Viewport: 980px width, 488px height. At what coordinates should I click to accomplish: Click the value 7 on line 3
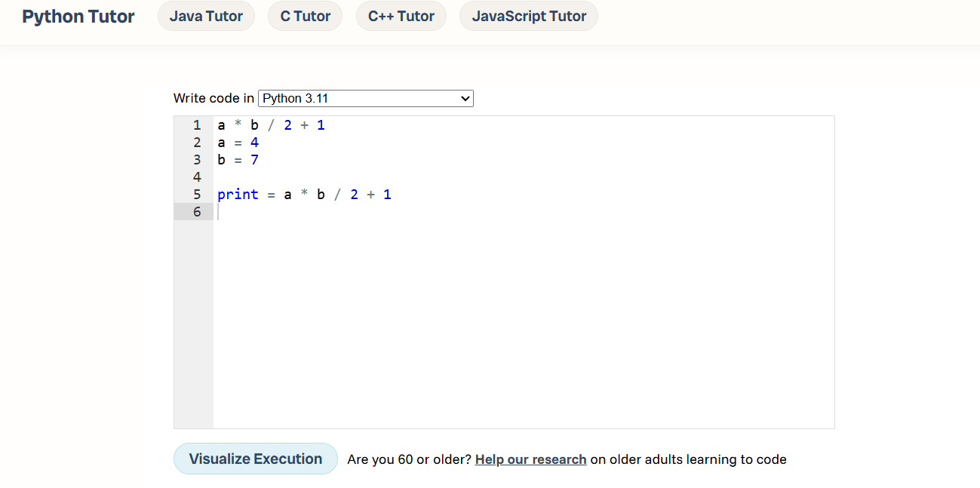[254, 160]
